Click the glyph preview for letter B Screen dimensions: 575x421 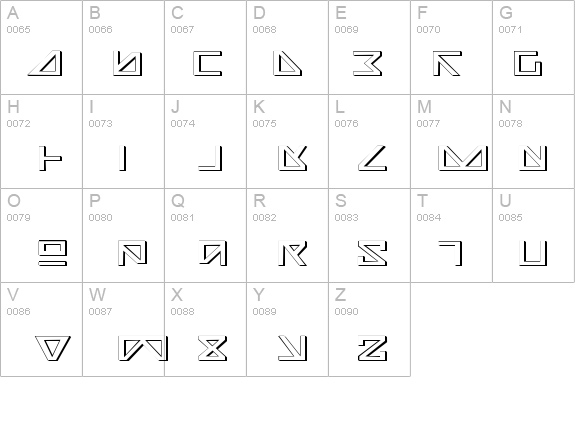pyautogui.click(x=127, y=63)
